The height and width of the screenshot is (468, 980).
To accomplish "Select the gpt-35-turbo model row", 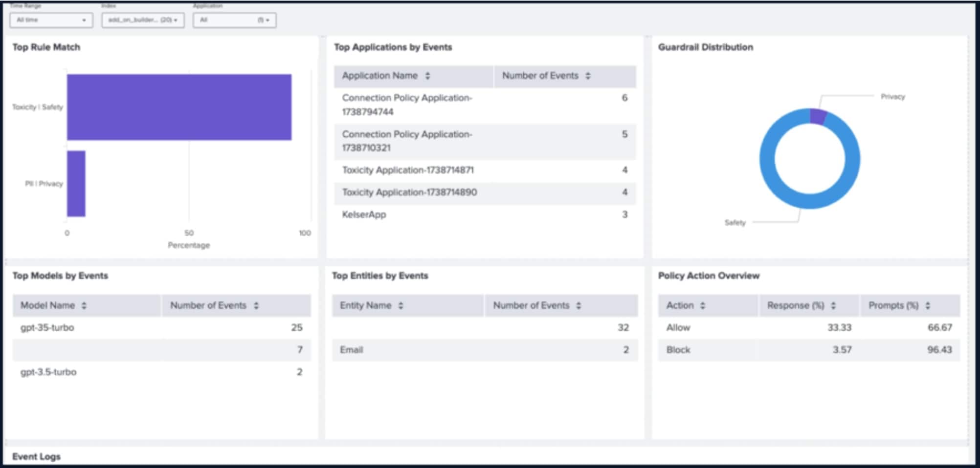I will coord(47,328).
